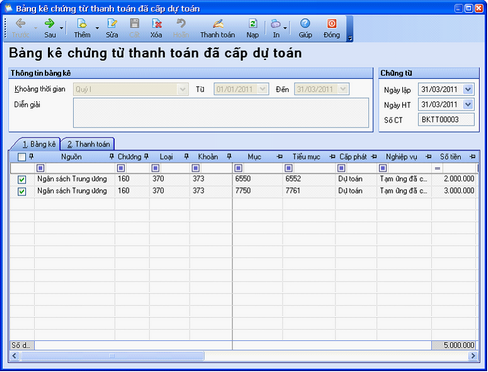The image size is (488, 372).
Task: Click the Chương column filter icon
Action: coord(121,168)
